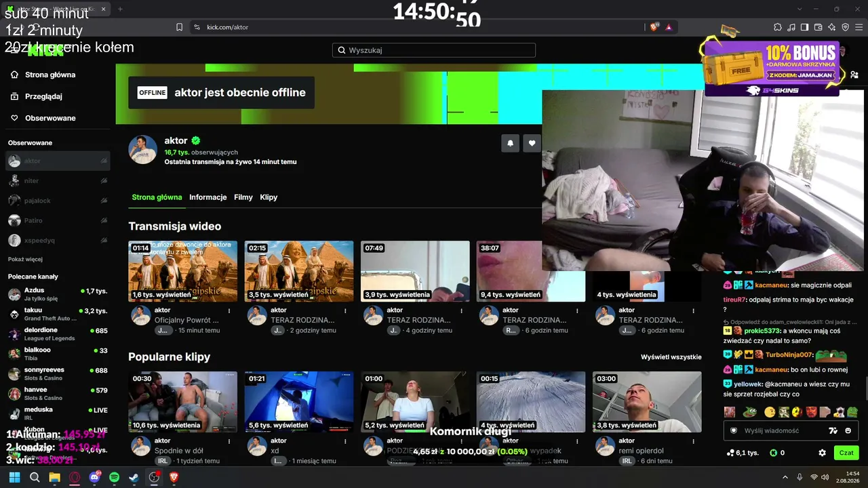
Task: Switch to Filmy tab
Action: tap(243, 197)
